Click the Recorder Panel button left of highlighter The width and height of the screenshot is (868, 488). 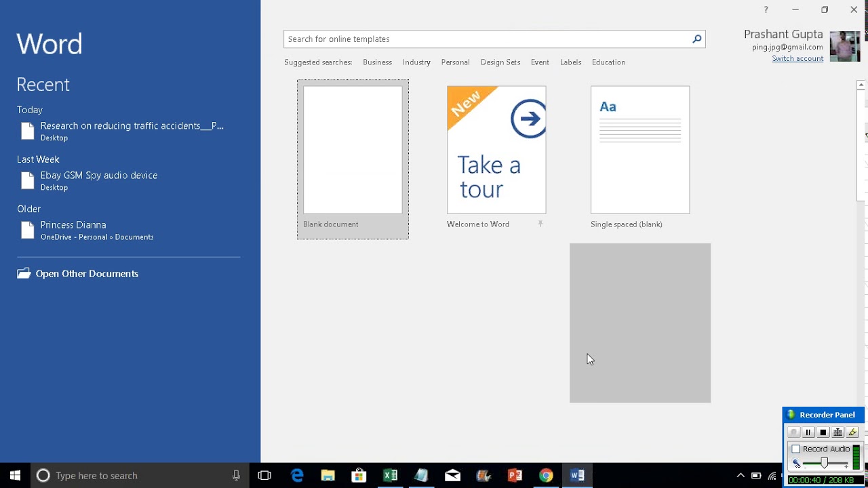click(x=838, y=432)
